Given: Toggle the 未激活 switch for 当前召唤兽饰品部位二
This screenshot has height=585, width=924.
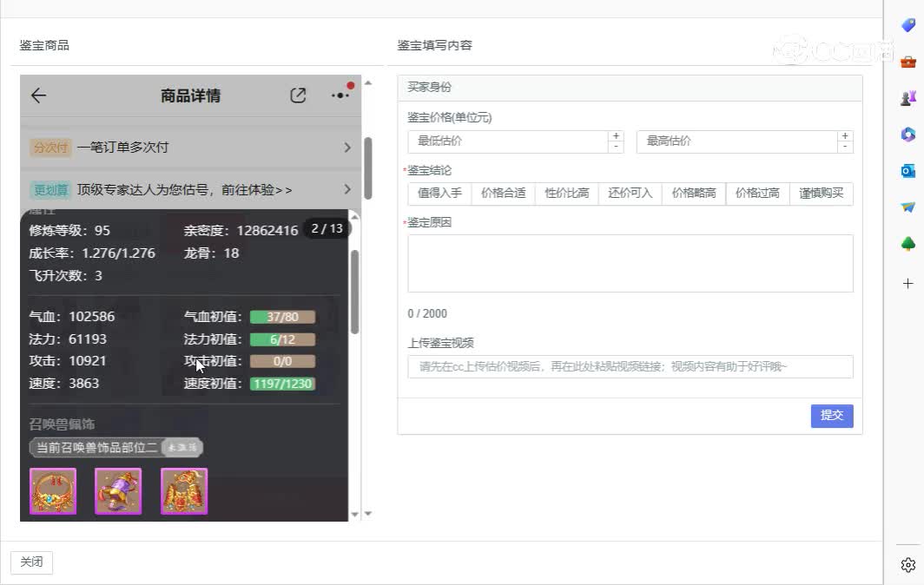Looking at the screenshot, I should point(182,448).
